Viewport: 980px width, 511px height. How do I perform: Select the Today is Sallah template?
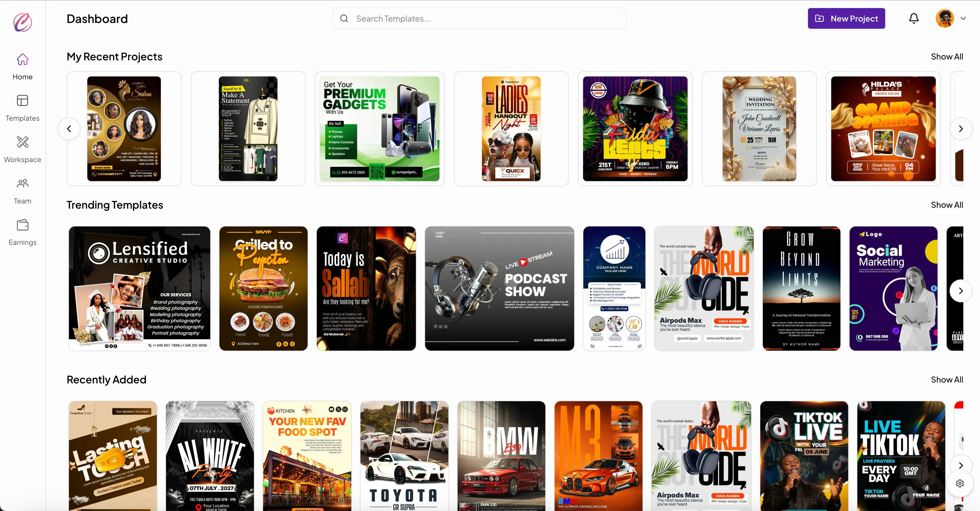click(x=366, y=288)
